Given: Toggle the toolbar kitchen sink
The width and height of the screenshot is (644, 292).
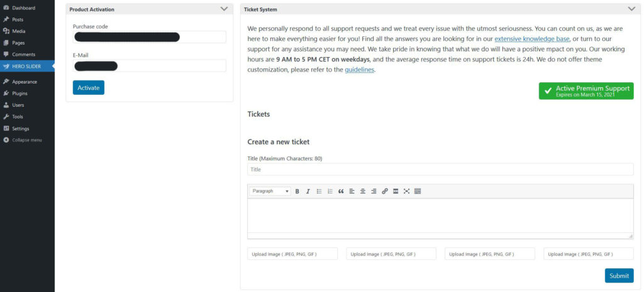Looking at the screenshot, I should tap(418, 191).
